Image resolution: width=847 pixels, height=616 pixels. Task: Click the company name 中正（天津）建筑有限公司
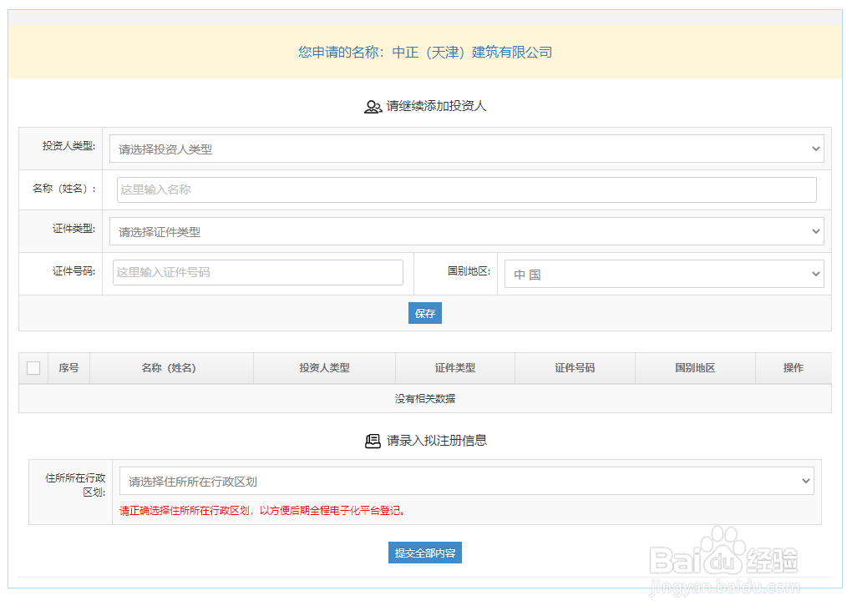(475, 52)
